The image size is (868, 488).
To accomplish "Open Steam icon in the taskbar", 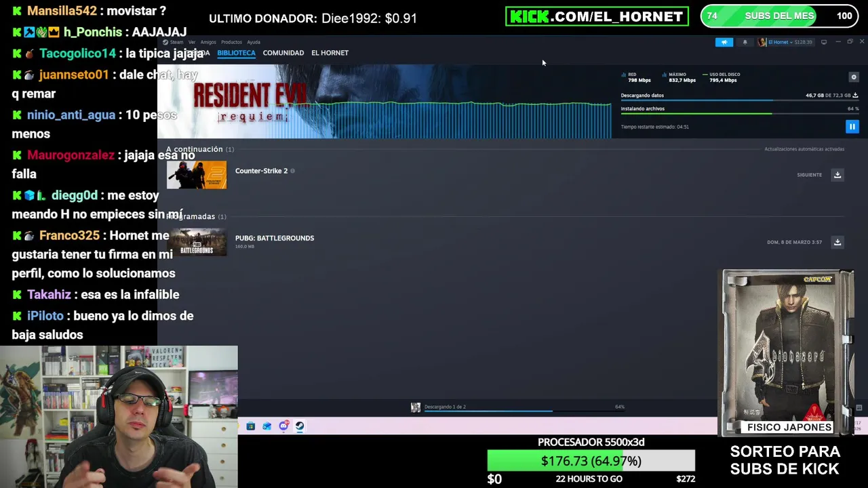I will 300,426.
